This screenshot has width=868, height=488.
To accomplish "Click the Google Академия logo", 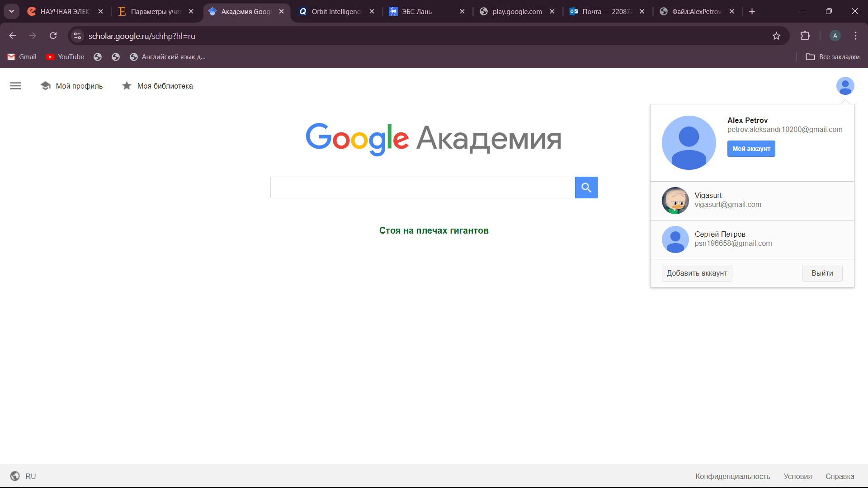I will coord(434,139).
